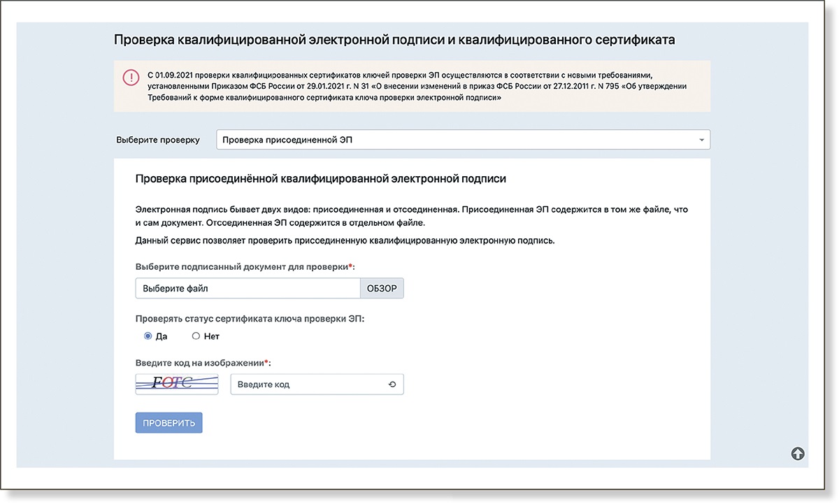This screenshot has width=839, height=504.
Task: Click the notice text about the ФСБ order
Action: pyautogui.click(x=417, y=87)
